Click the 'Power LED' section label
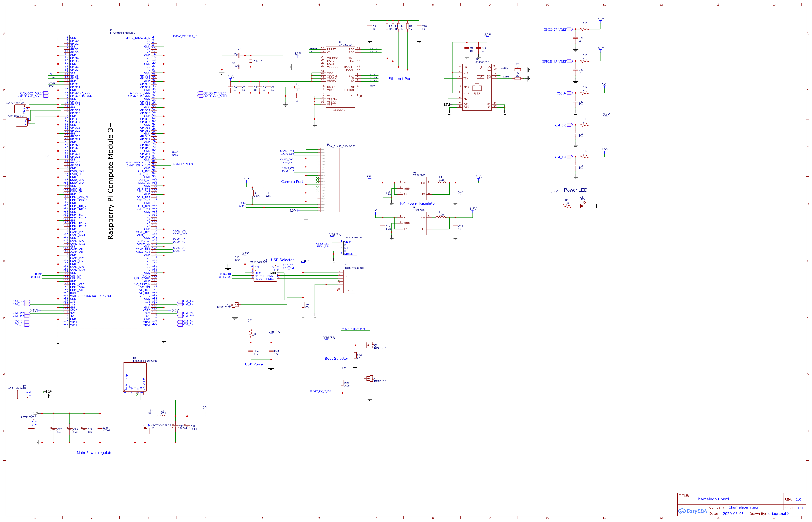 (x=575, y=190)
